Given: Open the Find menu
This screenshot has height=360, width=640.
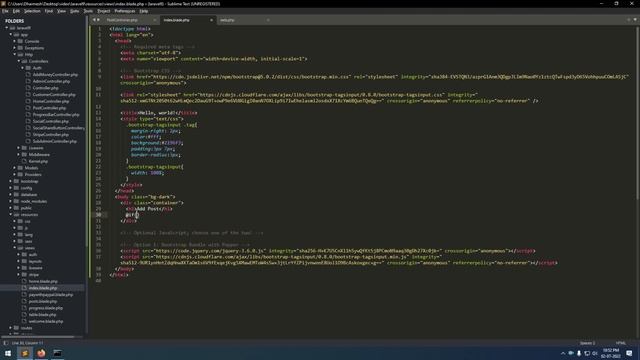Looking at the screenshot, I should pos(49,11).
